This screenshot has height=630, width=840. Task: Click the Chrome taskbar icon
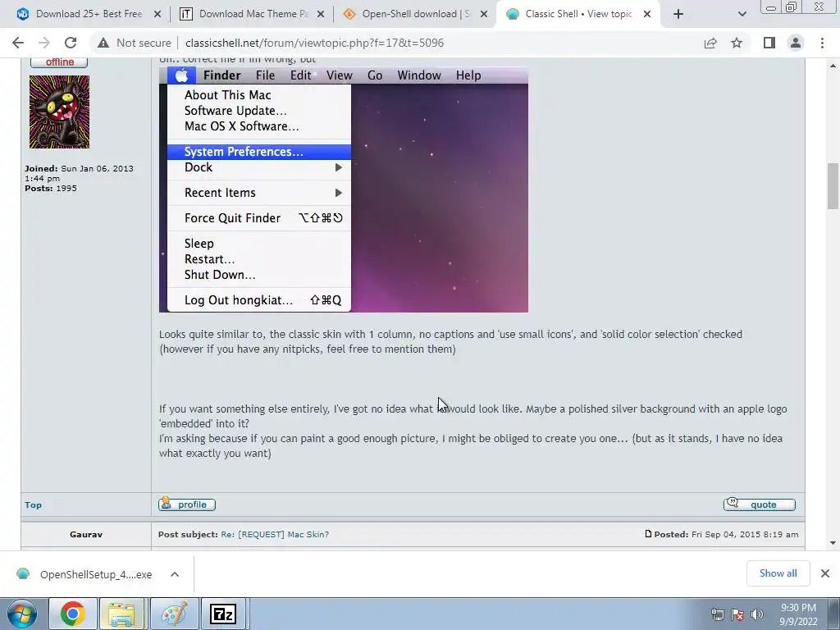[72, 614]
